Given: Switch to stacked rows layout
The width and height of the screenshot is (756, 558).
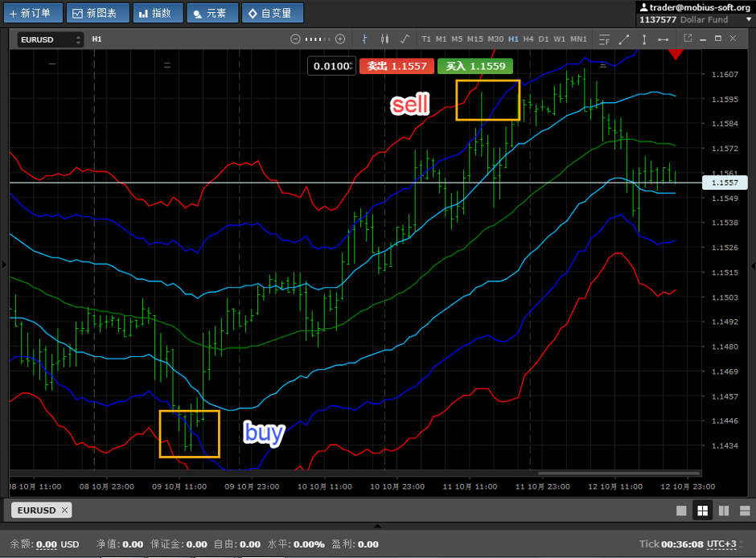Looking at the screenshot, I should [745, 511].
